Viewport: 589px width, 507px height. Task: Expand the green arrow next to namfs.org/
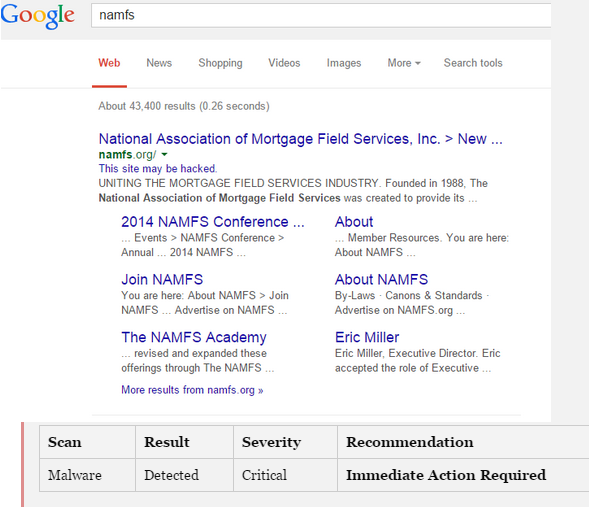[x=164, y=154]
